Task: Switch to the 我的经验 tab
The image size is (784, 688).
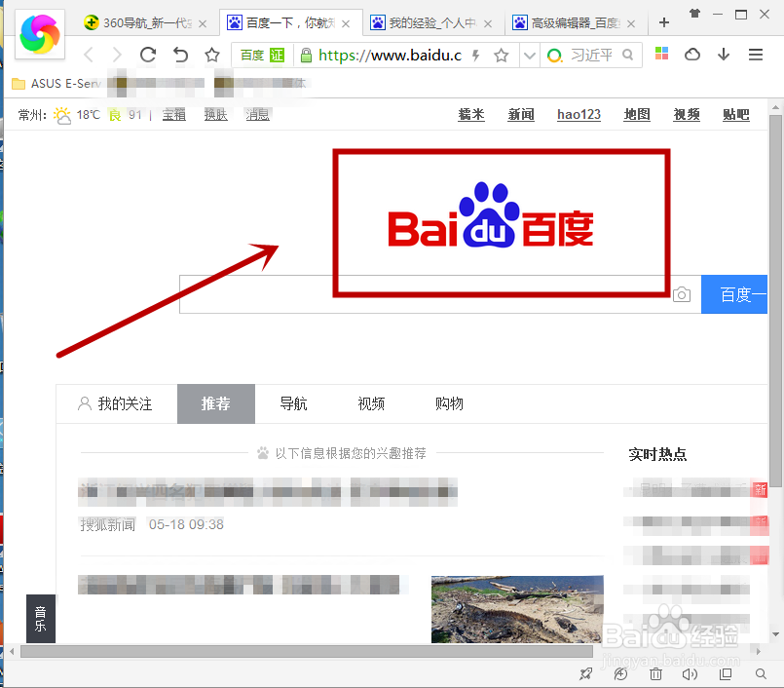Action: click(432, 23)
